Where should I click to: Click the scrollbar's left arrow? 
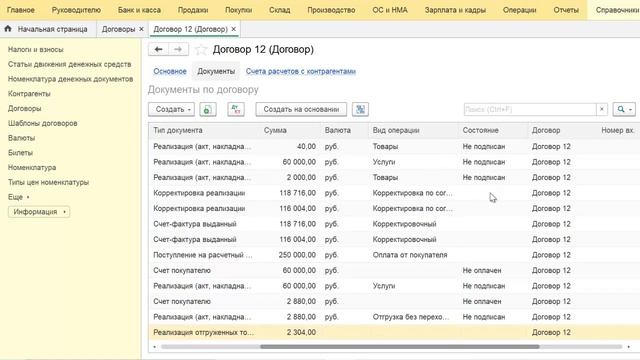[154, 347]
